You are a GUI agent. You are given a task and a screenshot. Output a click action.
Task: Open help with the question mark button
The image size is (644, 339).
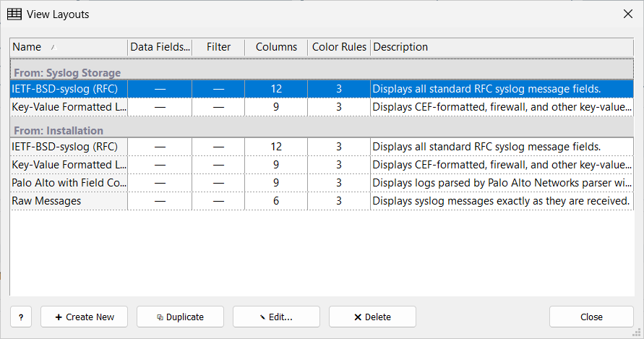[x=21, y=317]
